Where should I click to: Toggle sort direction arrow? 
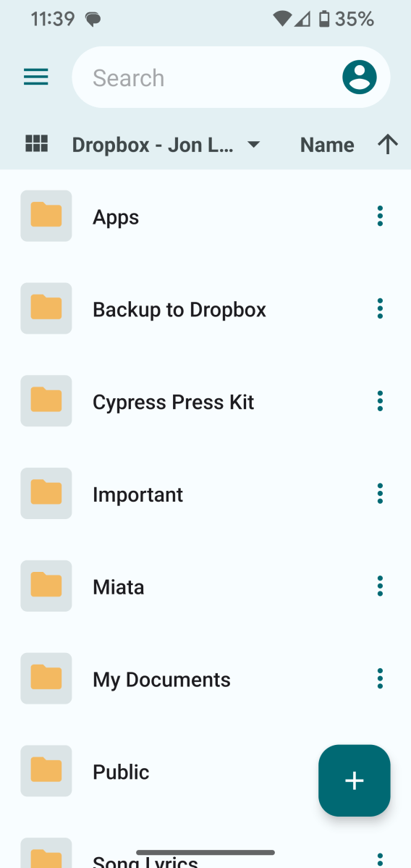click(x=388, y=145)
